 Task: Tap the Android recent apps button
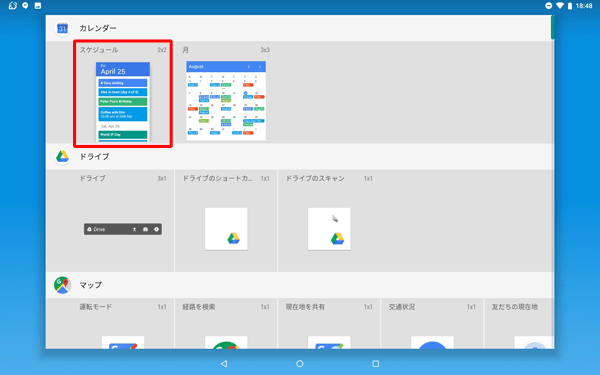pyautogui.click(x=376, y=364)
